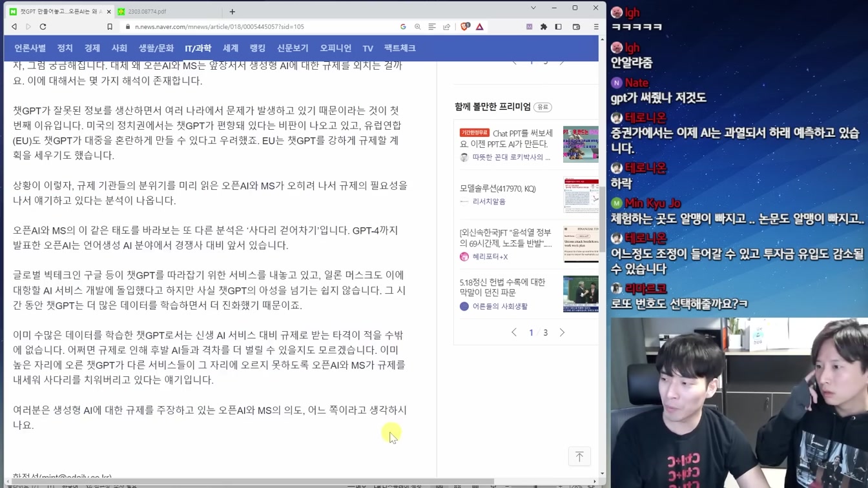868x488 pixels.
Task: Go back to the previous page
Action: 14,27
